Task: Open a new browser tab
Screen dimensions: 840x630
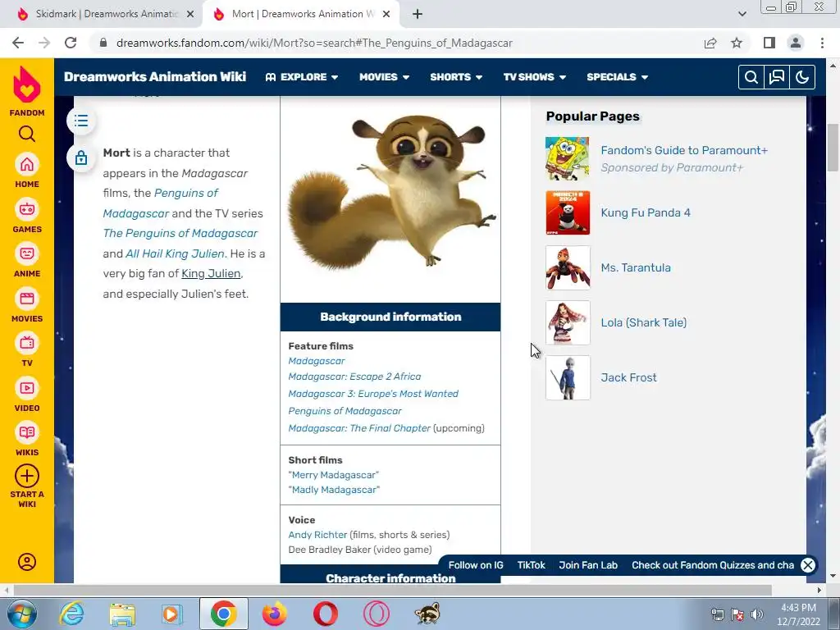Action: point(418,15)
